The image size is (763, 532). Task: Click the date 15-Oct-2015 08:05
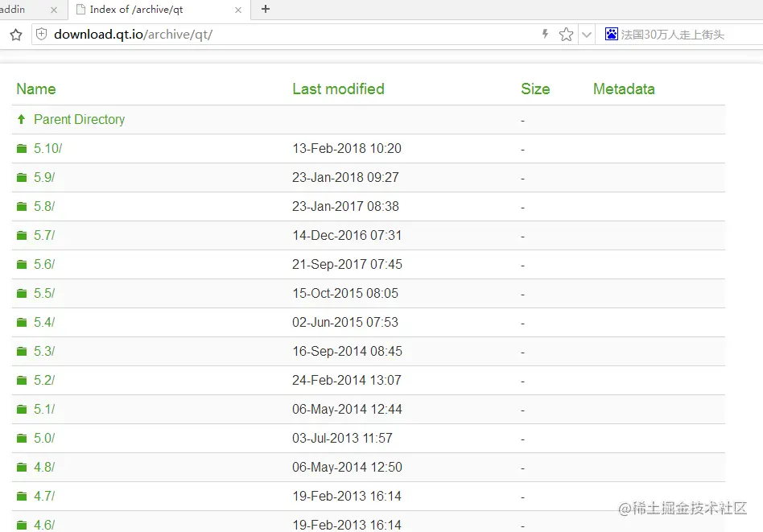(x=345, y=293)
